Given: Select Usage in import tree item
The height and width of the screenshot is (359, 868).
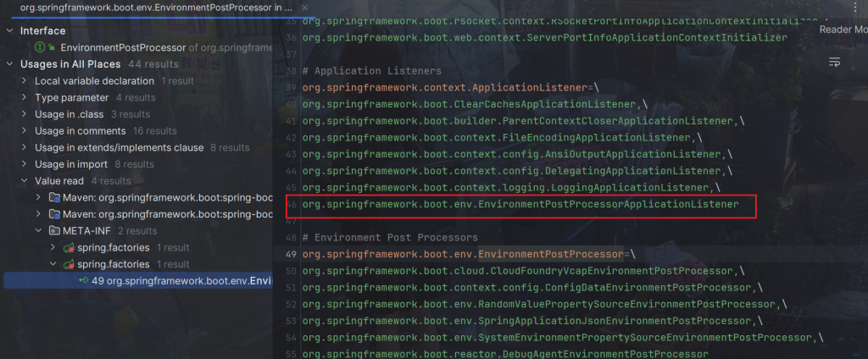Looking at the screenshot, I should tap(71, 164).
